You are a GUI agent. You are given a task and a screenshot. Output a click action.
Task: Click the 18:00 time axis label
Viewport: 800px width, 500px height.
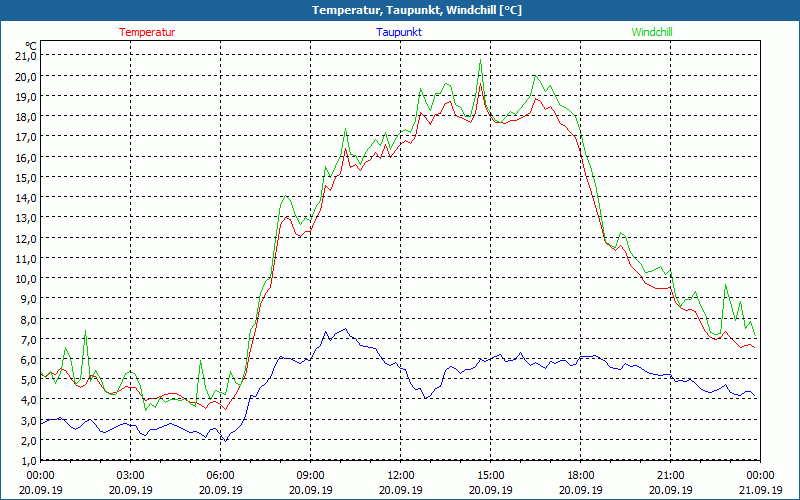pyautogui.click(x=581, y=476)
